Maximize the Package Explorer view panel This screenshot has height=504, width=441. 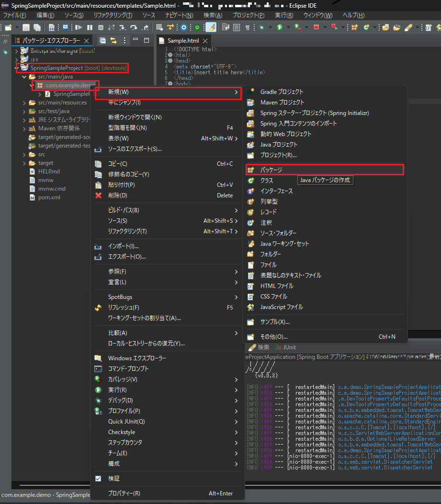147,41
